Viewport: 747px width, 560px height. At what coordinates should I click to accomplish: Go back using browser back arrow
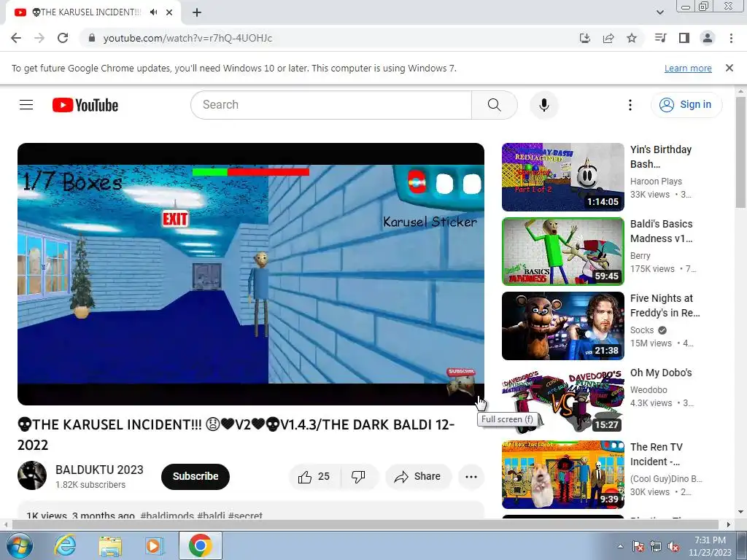(x=16, y=38)
